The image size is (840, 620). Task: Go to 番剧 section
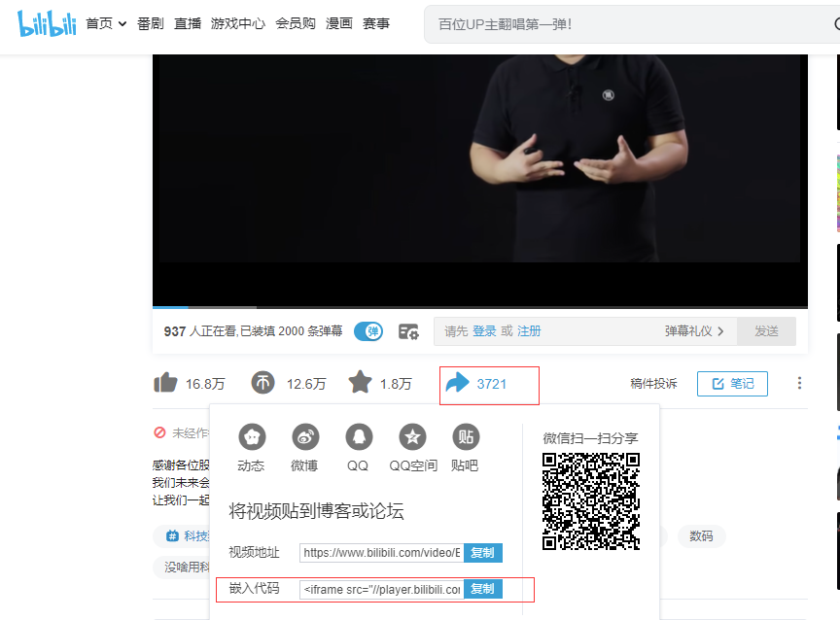(151, 23)
